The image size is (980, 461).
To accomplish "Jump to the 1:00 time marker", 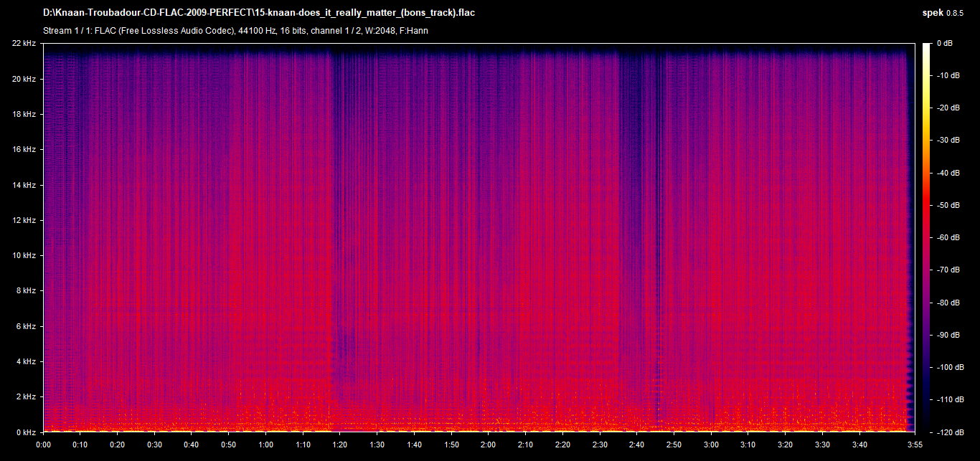I will pyautogui.click(x=266, y=445).
